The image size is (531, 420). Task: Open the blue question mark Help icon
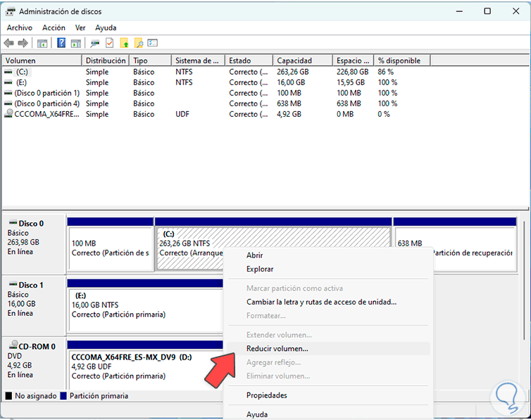tap(61, 43)
